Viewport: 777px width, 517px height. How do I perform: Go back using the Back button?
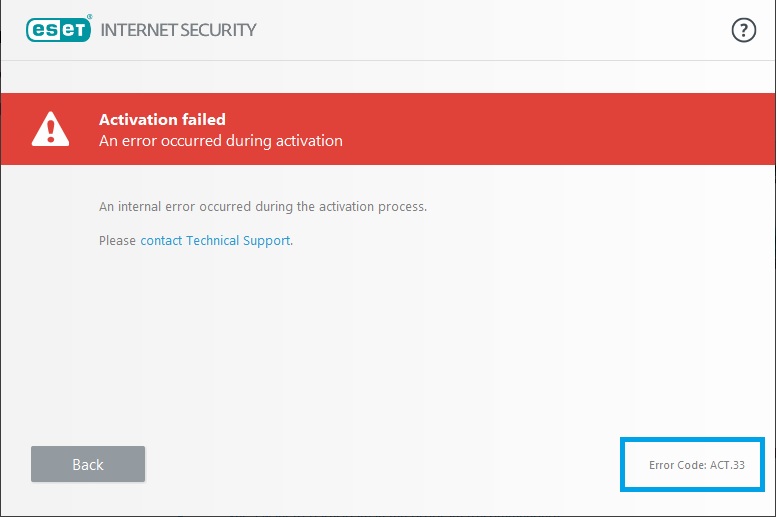[88, 464]
